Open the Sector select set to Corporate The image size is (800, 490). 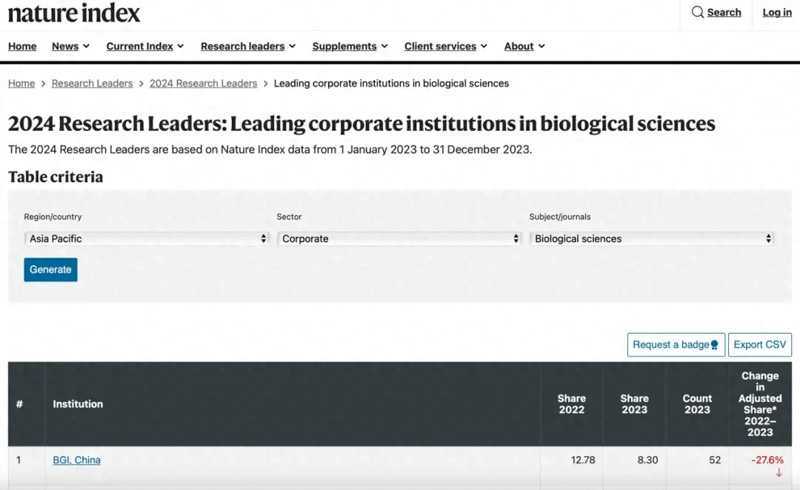point(399,239)
